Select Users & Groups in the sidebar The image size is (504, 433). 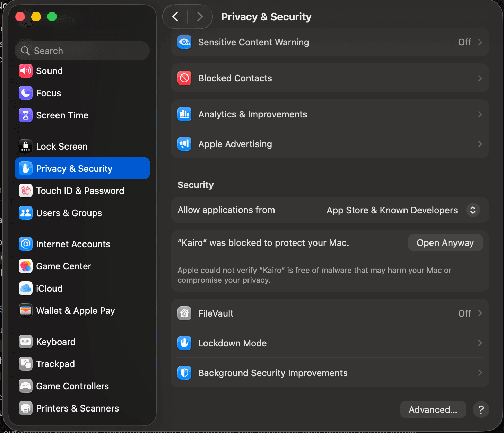82,213
